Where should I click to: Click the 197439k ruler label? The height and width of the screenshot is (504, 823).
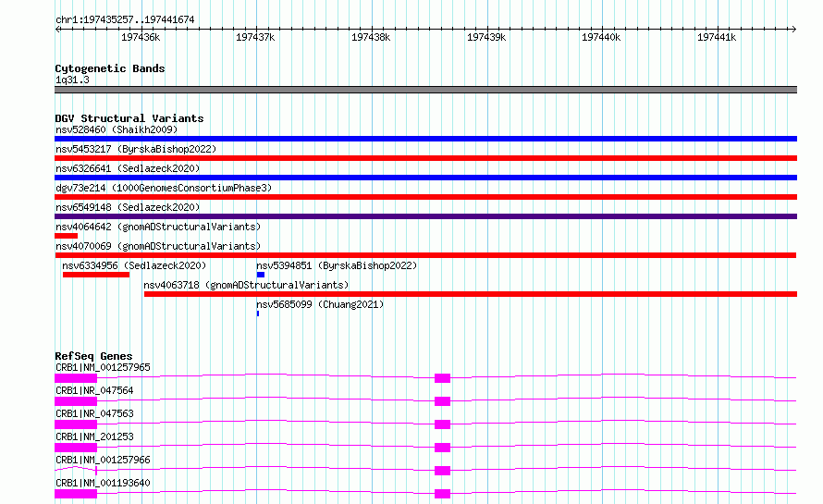coord(486,37)
